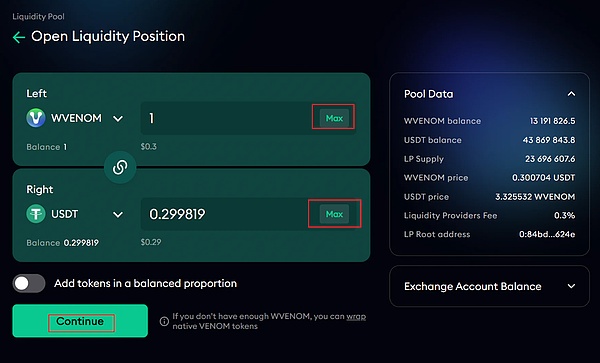Click the WVENOM token logo icon
Screen dimensions: 600x363
(36, 118)
